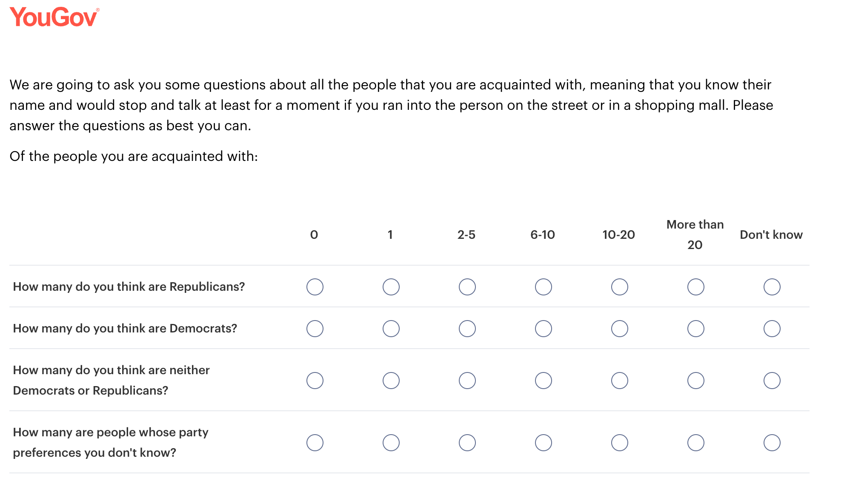Screen dimensions: 847x504
Task: Pick More than 20 unknown preferences
Action: (695, 443)
